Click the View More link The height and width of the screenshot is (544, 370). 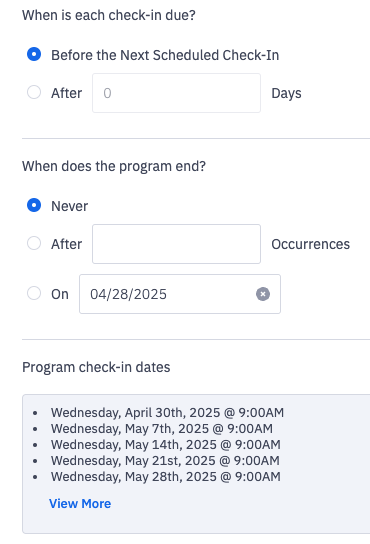(80, 504)
